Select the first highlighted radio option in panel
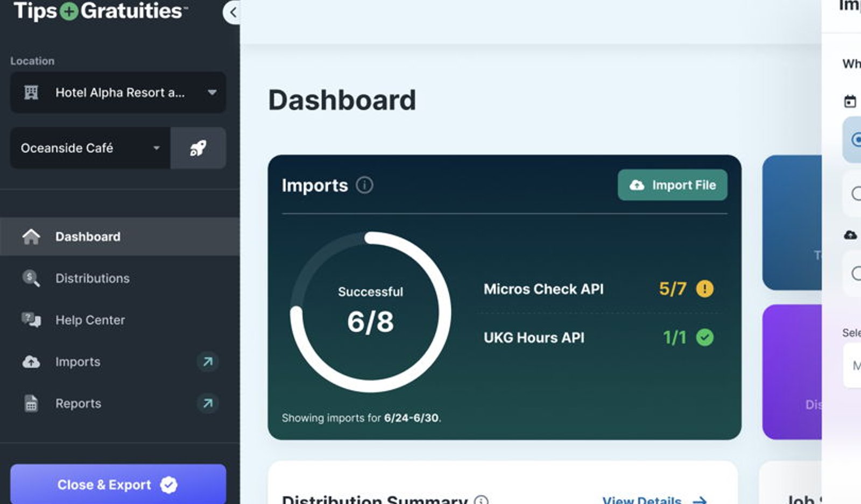The width and height of the screenshot is (861, 504). pos(856,140)
